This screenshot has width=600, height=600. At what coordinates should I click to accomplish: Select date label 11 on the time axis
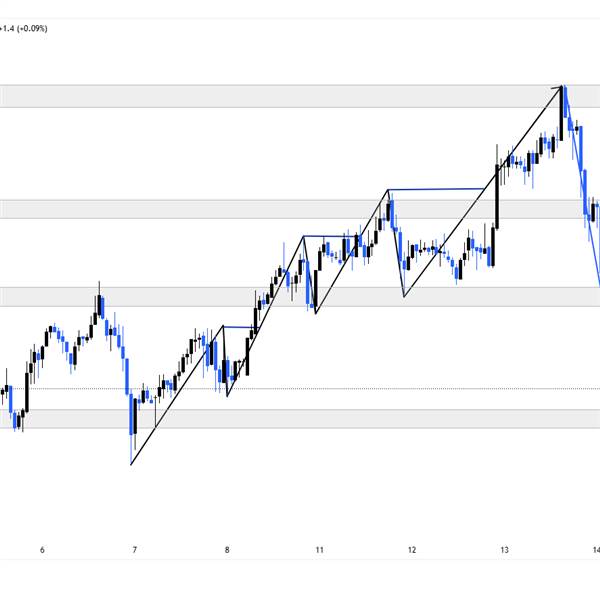319,550
